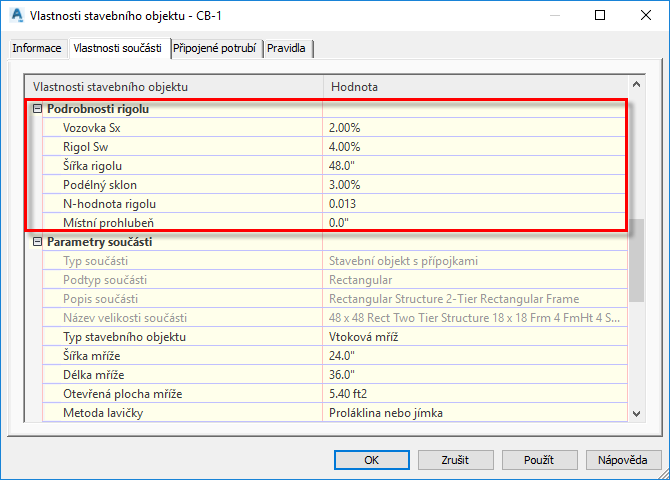This screenshot has height=480, width=670.
Task: Collapse the Podrobnosti rigolu section
Action: 38,109
